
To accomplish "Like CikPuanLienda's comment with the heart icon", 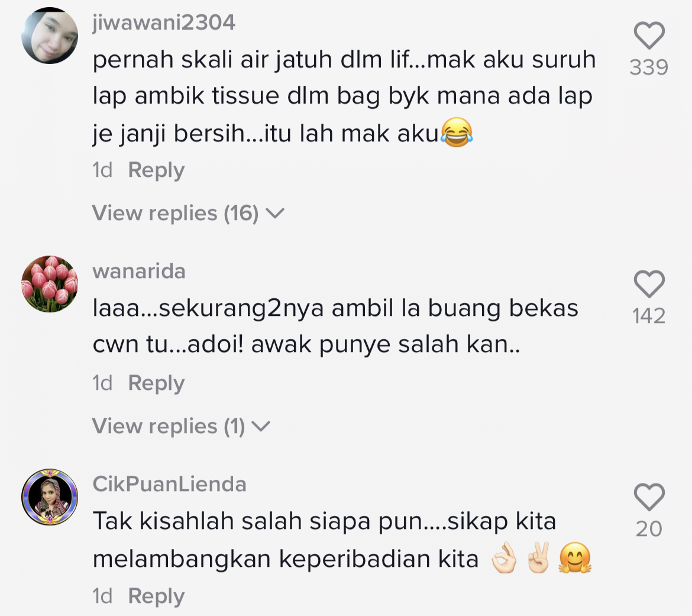I will coord(649,497).
